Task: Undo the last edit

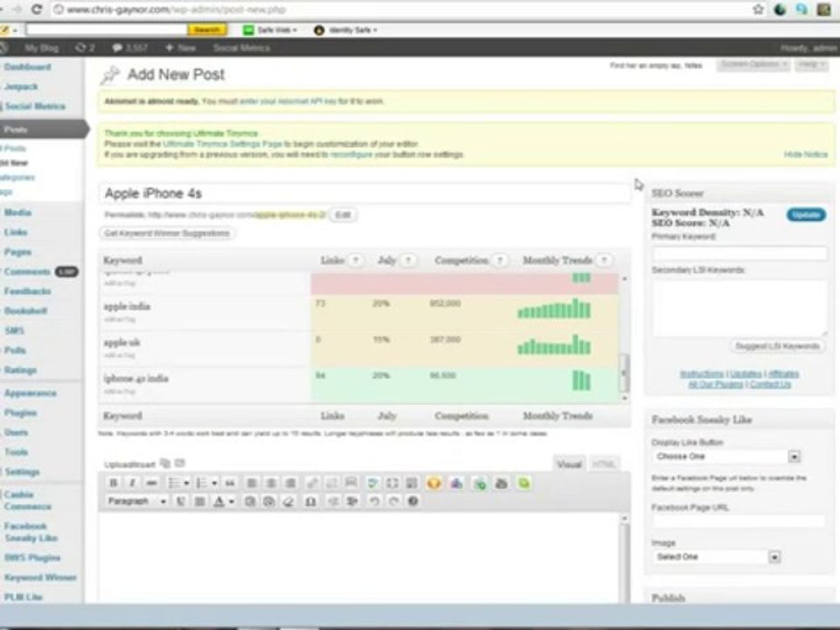Action: tap(374, 501)
